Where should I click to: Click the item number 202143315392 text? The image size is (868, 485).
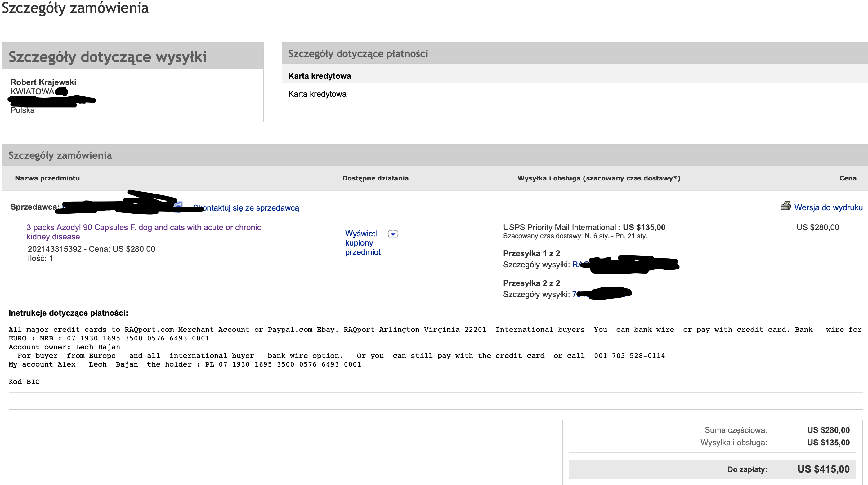[x=55, y=249]
